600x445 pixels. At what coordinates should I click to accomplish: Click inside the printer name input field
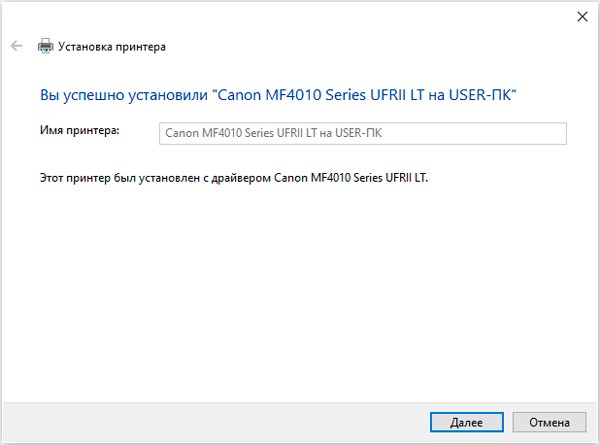(363, 133)
